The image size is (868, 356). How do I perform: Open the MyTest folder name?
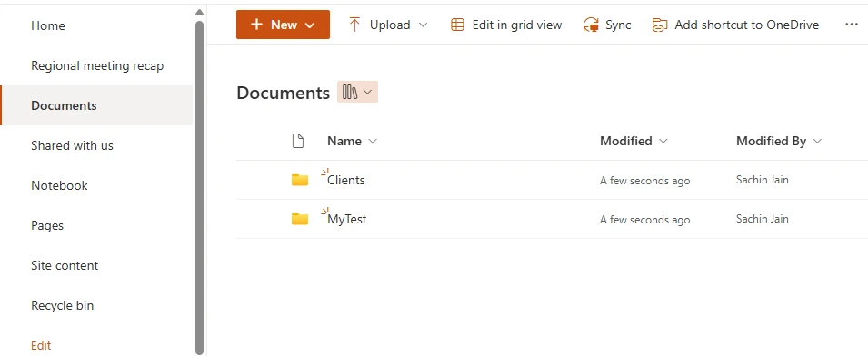click(x=347, y=220)
